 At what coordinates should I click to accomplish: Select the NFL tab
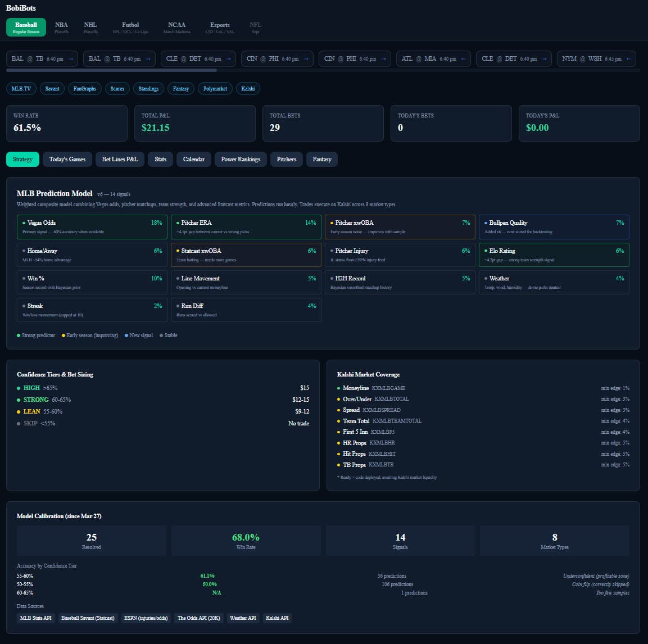tap(255, 28)
